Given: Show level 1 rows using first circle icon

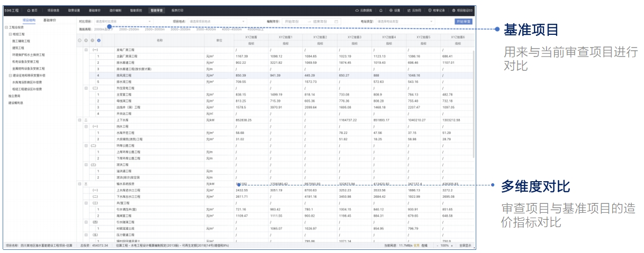Looking at the screenshot, I should pyautogui.click(x=80, y=40).
